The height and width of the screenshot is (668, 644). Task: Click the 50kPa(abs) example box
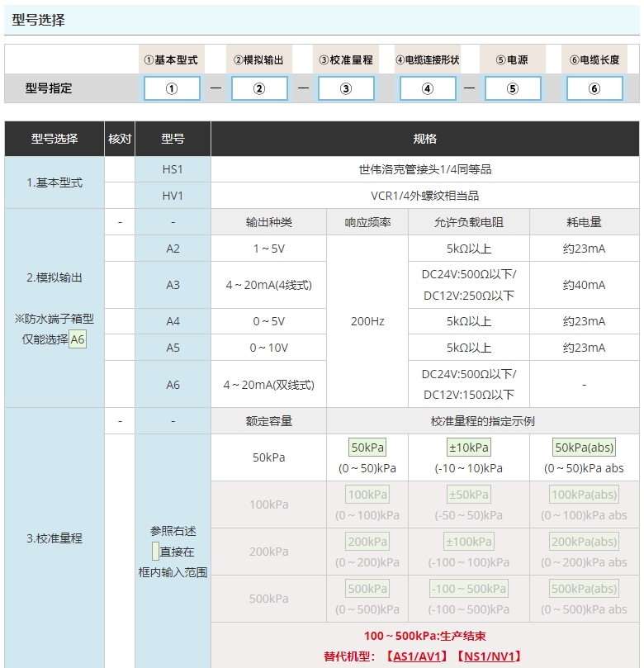pyautogui.click(x=585, y=448)
